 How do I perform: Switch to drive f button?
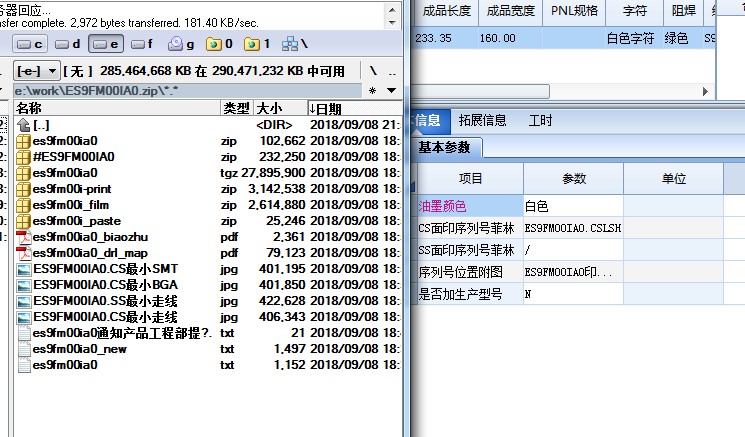(x=142, y=44)
